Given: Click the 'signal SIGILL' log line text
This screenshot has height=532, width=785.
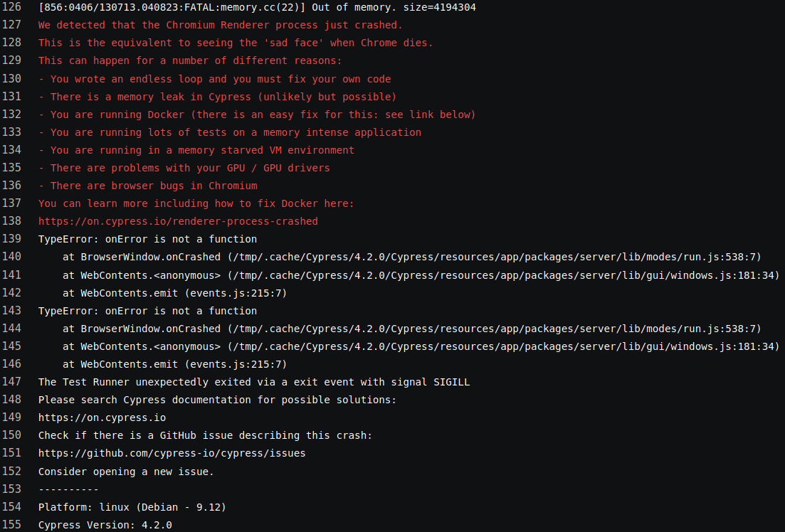Looking at the screenshot, I should [254, 382].
